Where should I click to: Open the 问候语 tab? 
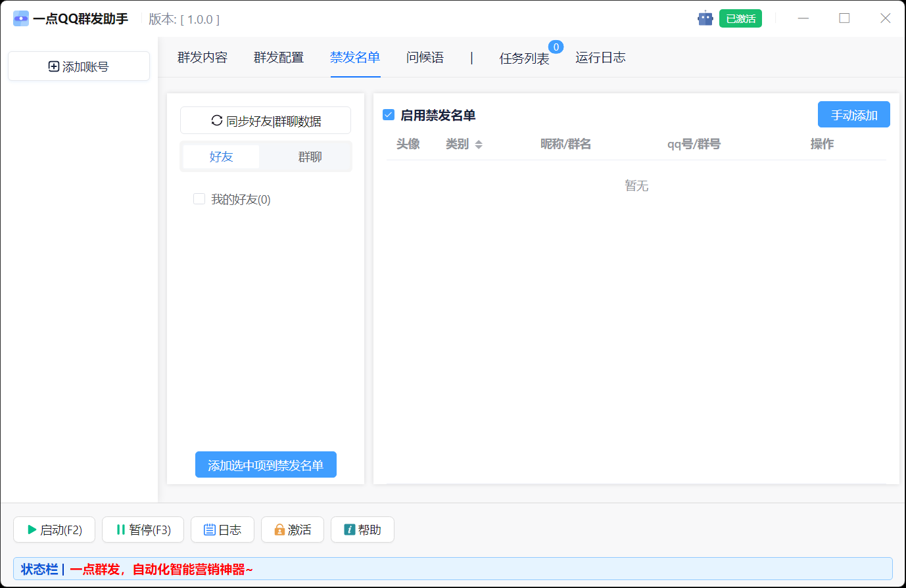424,58
